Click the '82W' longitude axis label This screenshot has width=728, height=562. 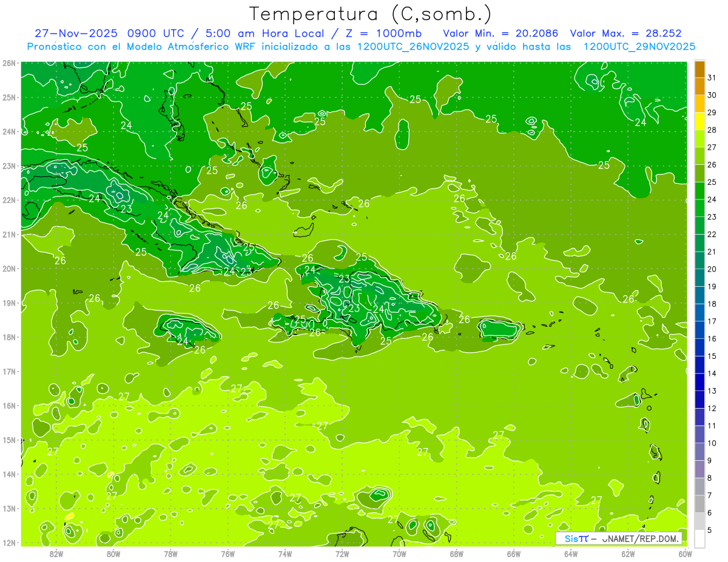pyautogui.click(x=56, y=554)
